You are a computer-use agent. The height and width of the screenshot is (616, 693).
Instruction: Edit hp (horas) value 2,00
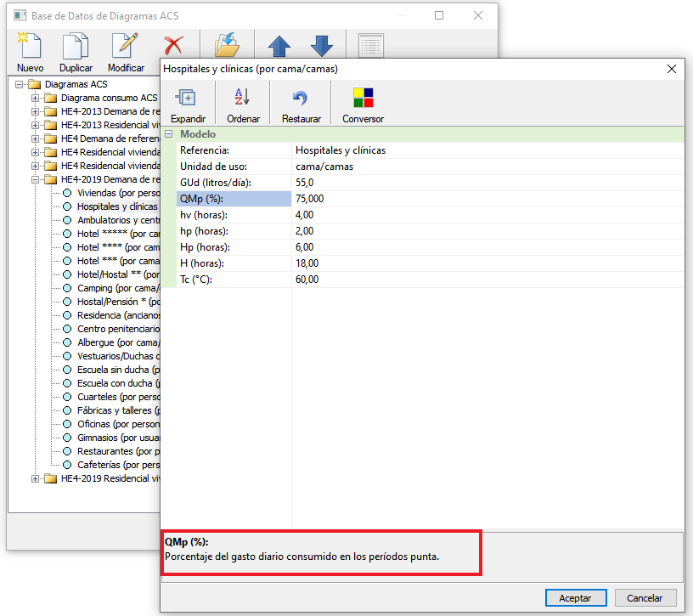click(x=487, y=231)
